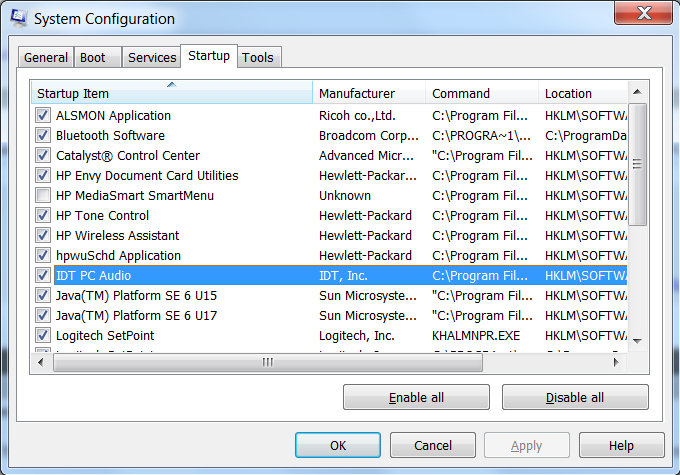
Task: Select the ALSMON Application row text
Action: 113,115
